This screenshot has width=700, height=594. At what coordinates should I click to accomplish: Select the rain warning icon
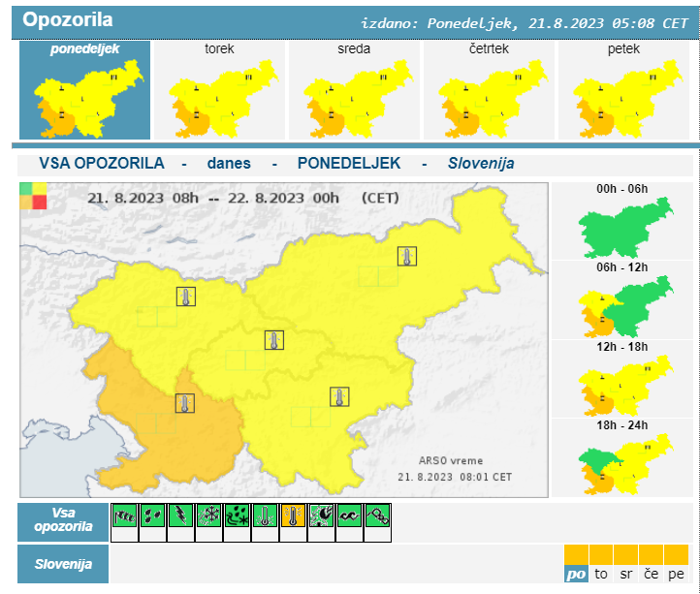[153, 516]
